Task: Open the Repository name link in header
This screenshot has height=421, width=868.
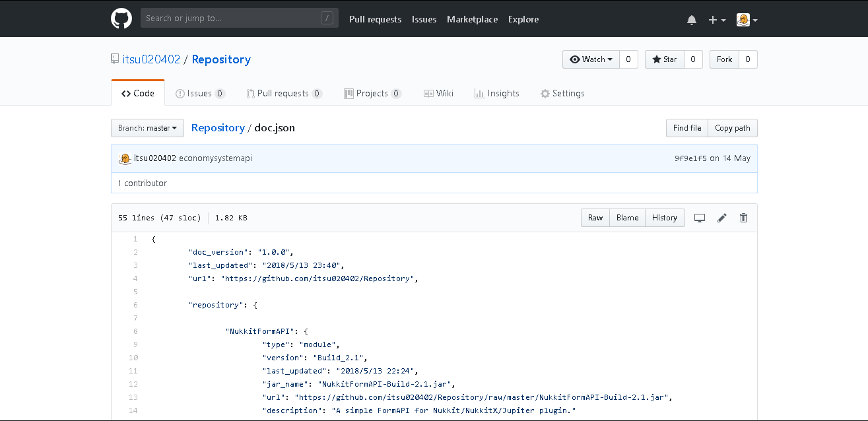Action: (x=221, y=59)
